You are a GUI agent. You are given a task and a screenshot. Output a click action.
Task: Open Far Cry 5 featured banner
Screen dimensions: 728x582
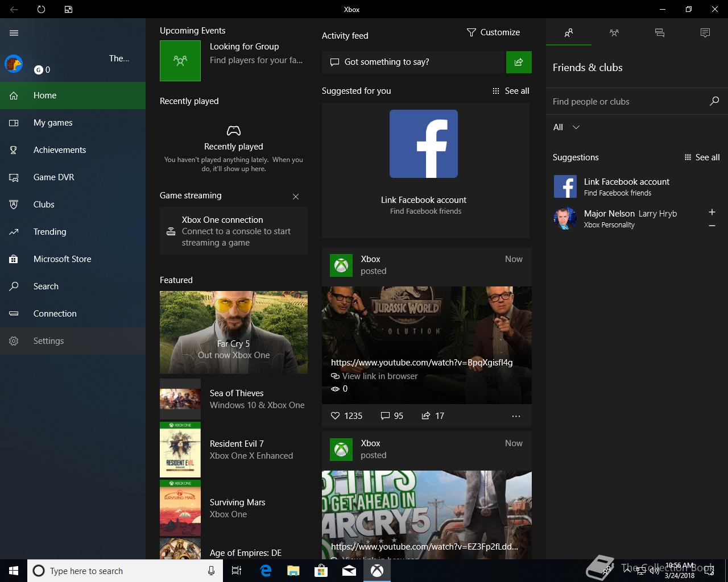click(x=234, y=332)
